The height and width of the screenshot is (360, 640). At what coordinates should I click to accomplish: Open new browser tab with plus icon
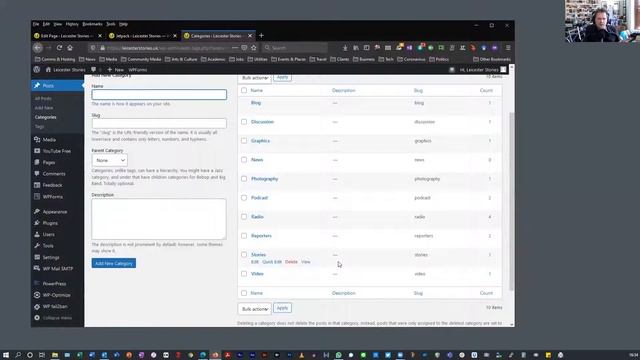tap(261, 36)
